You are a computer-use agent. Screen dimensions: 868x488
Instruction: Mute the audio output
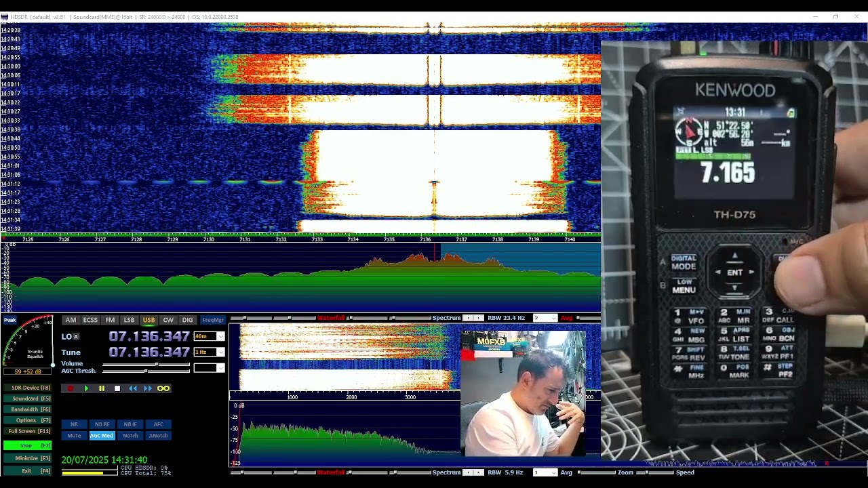(74, 436)
